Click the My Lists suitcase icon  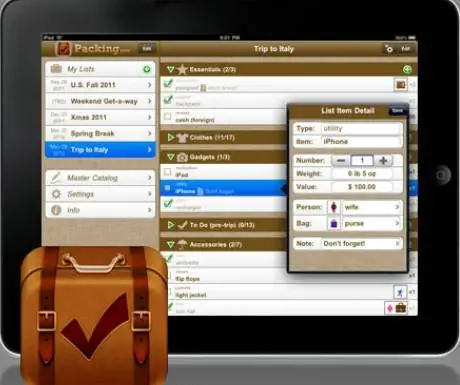tap(56, 69)
